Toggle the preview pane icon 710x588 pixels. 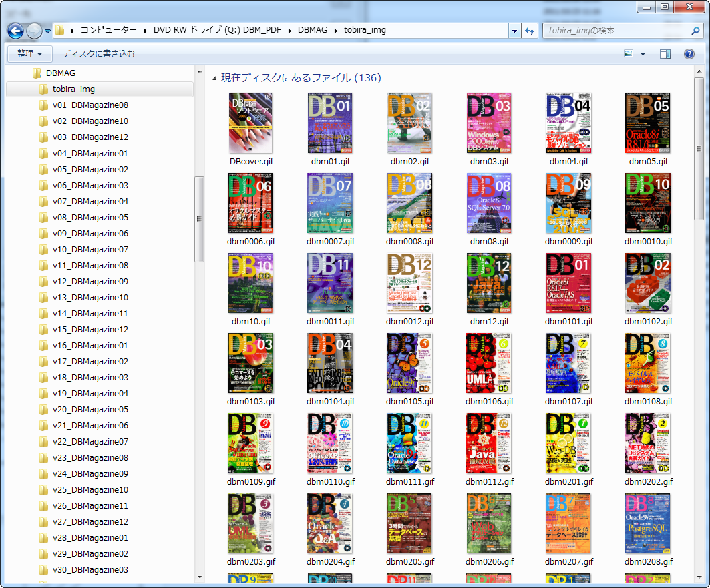click(665, 54)
